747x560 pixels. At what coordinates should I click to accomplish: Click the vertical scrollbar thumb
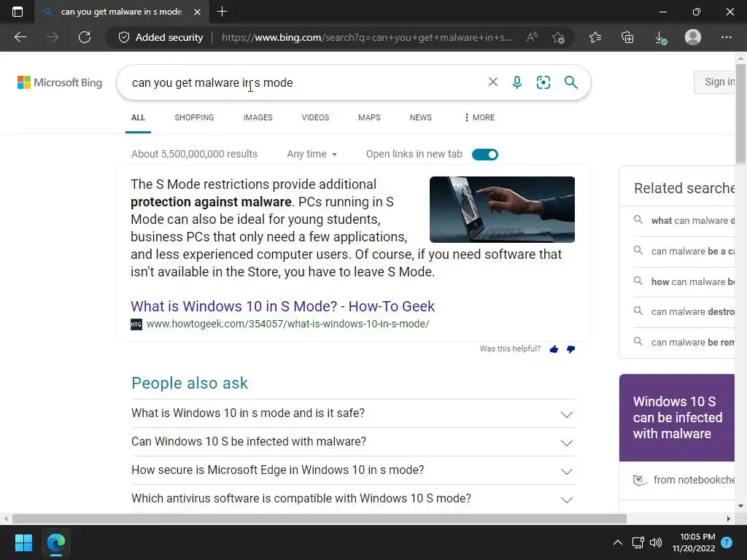[741, 114]
